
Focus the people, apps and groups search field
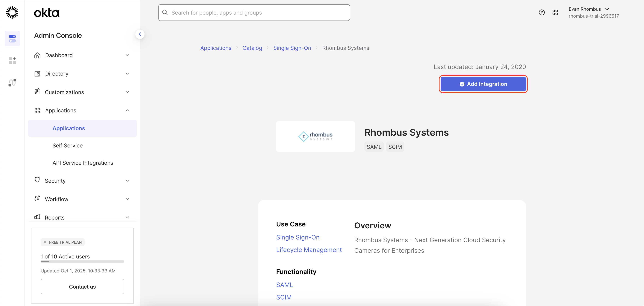[254, 12]
